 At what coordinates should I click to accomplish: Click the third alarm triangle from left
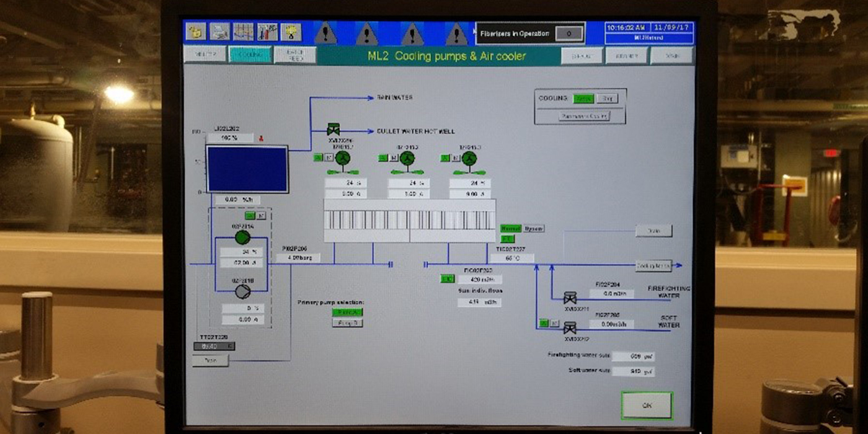click(x=412, y=33)
